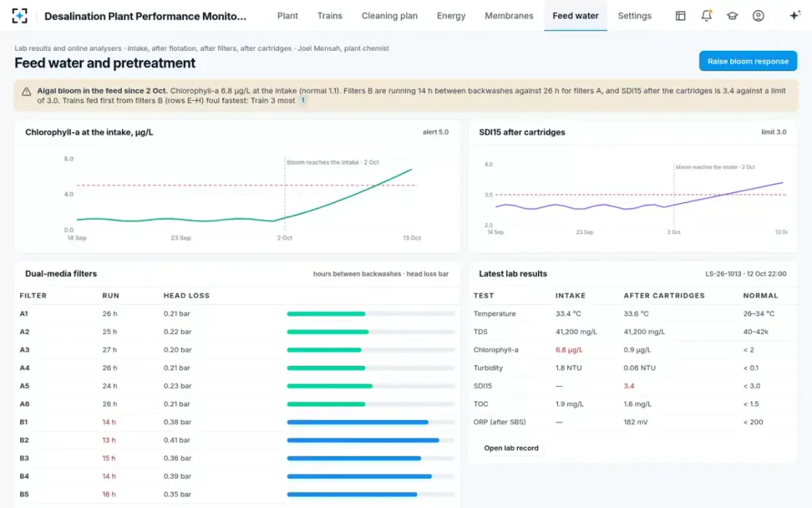
Task: Click the 'limit 3.0' chart label
Action: (774, 132)
